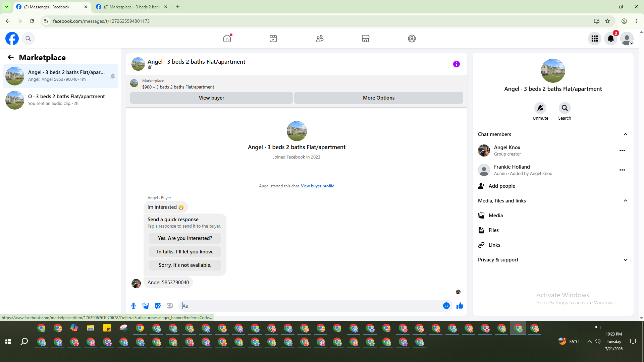Screen dimensions: 644x362
Task: Open the Windows notification center
Action: [x=633, y=342]
